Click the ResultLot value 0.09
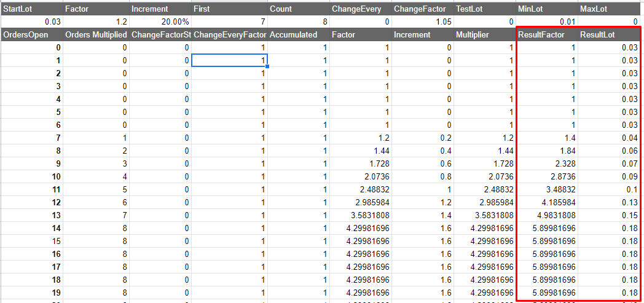This screenshot has height=303, width=644. coord(610,176)
